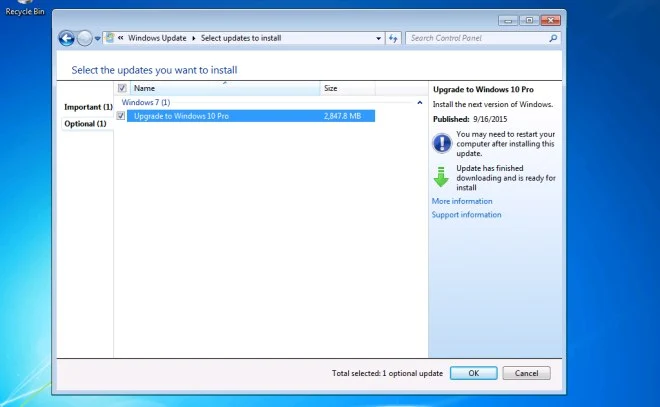Screen dimensions: 660x407
Task: Click the green download-complete arrow icon
Action: 441,177
